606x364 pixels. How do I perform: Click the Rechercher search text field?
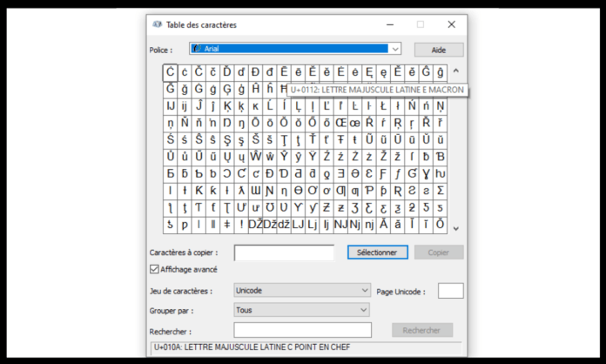point(303,330)
